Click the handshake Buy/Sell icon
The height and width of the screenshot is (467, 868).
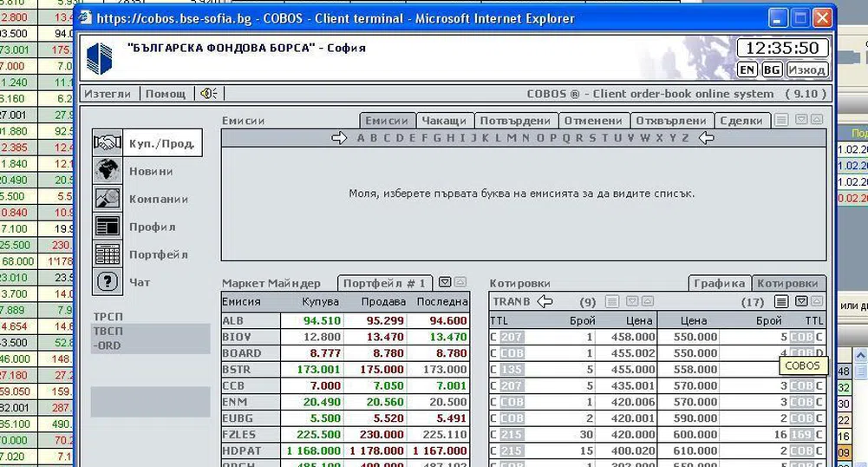(x=108, y=143)
